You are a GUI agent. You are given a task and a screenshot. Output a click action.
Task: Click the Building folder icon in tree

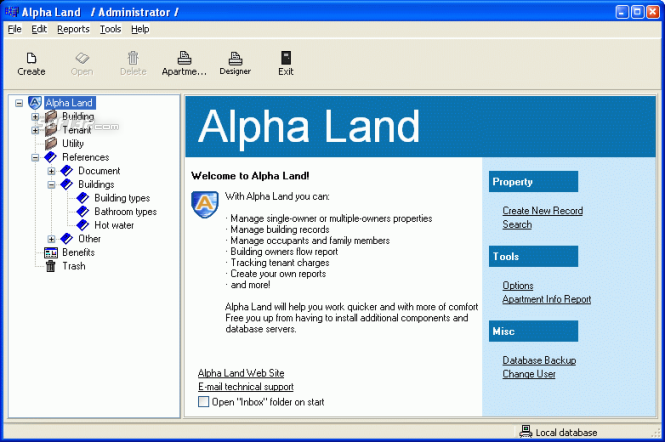tap(51, 116)
